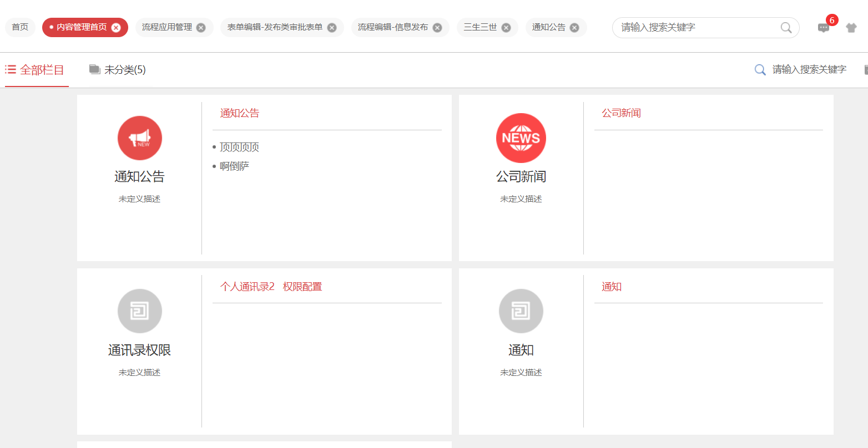
Task: Click the 通知公告 megaphone icon
Action: click(x=140, y=138)
